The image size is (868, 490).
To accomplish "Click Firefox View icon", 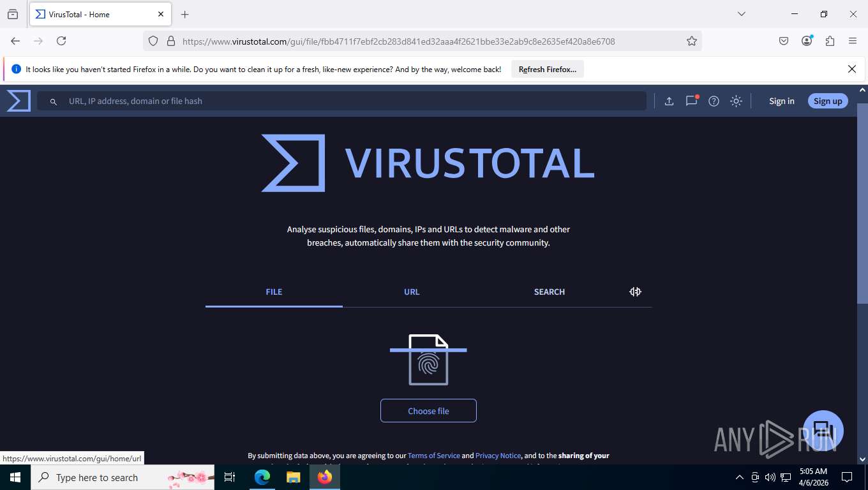I will point(13,14).
